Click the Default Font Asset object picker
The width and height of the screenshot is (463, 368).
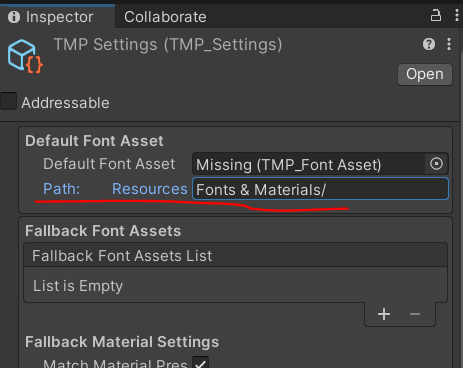[436, 164]
